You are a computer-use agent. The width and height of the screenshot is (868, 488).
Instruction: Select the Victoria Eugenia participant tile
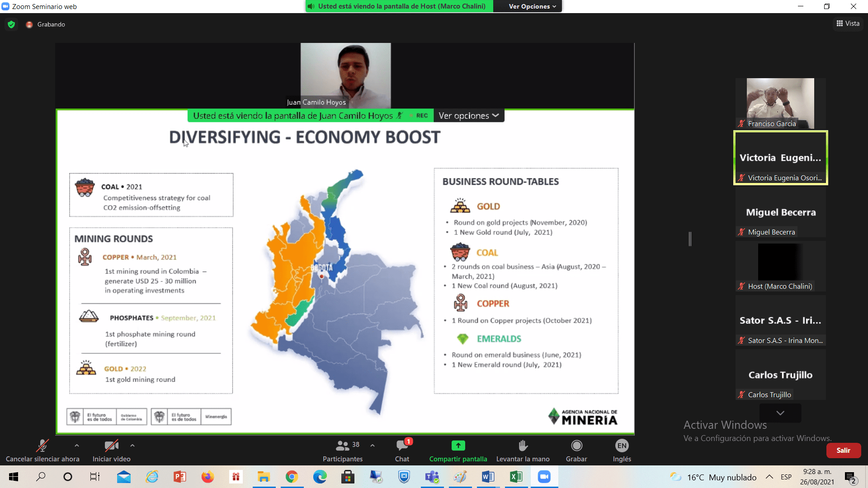click(x=781, y=158)
